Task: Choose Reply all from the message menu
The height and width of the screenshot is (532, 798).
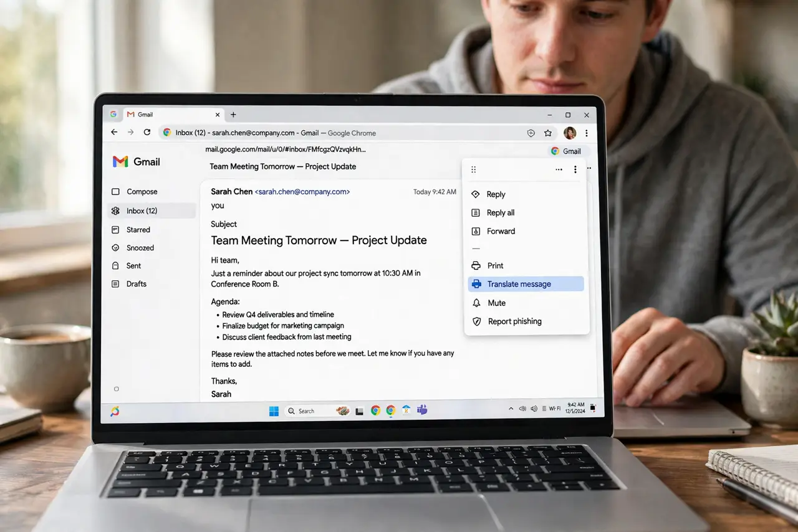Action: (x=526, y=212)
